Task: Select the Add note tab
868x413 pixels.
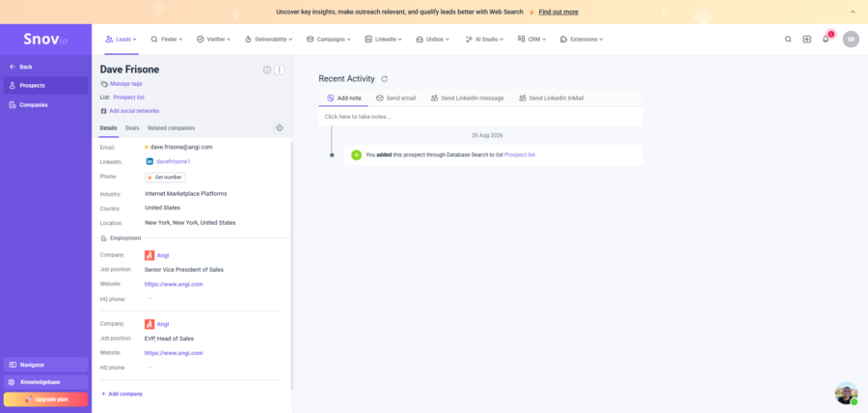Action: [343, 98]
